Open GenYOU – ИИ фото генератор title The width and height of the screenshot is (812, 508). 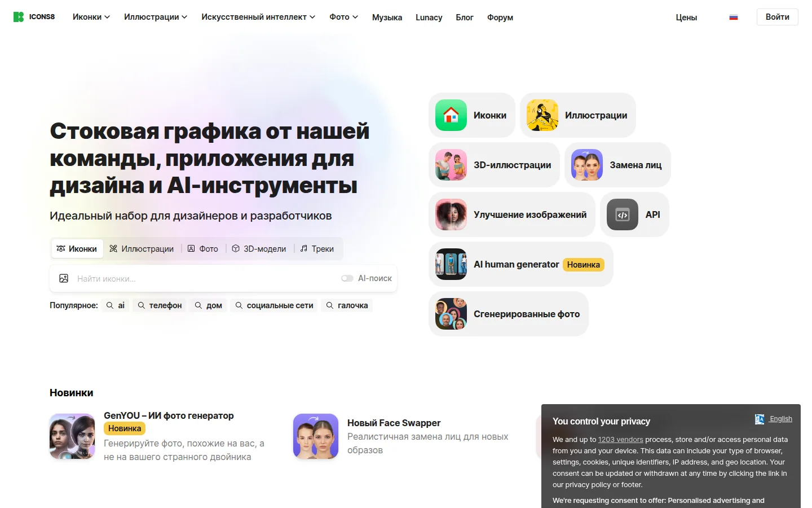click(x=169, y=415)
